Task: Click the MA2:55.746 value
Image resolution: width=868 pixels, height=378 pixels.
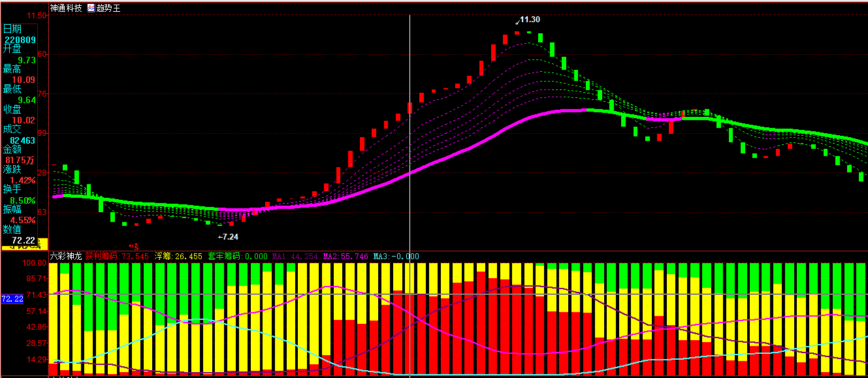Action: 346,257
